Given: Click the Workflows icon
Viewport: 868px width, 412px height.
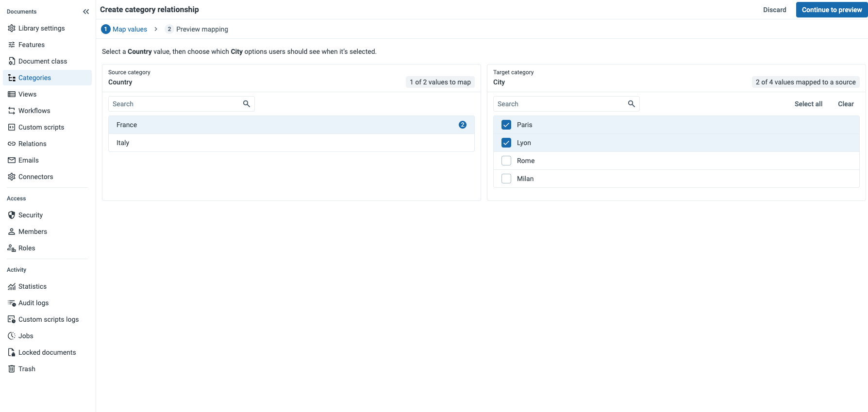Looking at the screenshot, I should 12,111.
